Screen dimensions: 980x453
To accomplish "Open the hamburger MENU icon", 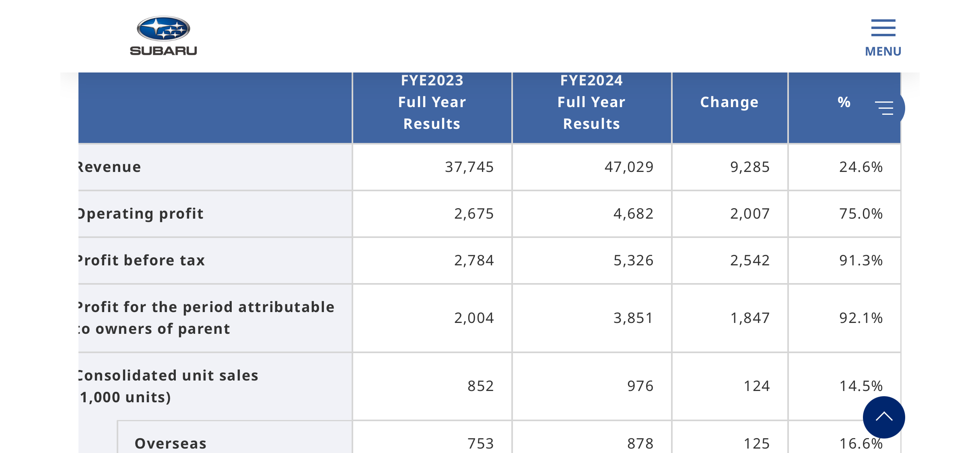I will [x=883, y=28].
